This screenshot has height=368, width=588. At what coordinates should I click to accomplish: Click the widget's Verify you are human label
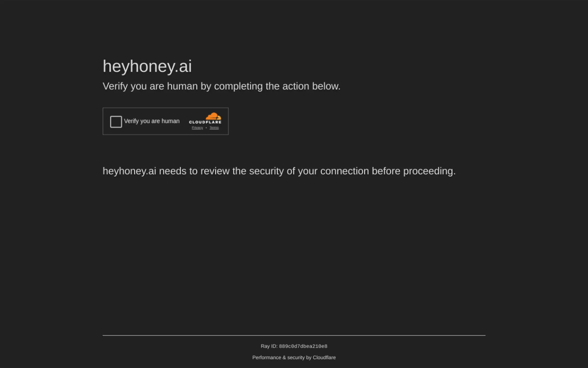pyautogui.click(x=152, y=121)
